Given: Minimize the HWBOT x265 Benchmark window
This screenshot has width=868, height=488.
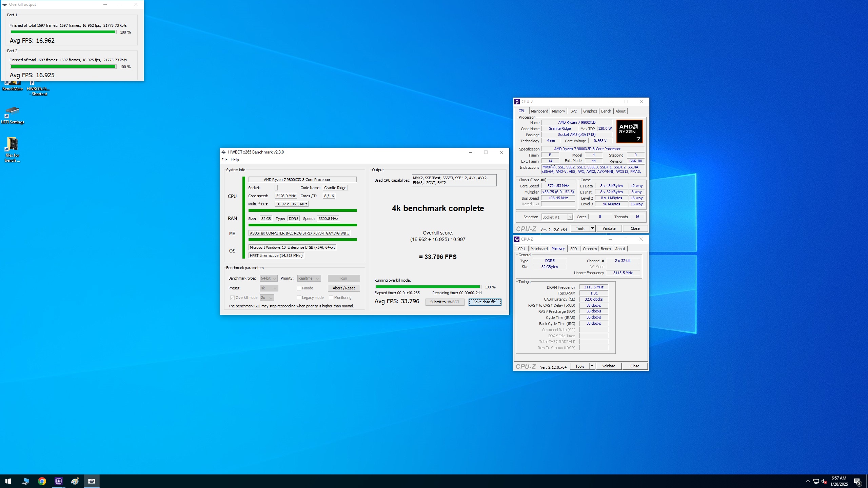Looking at the screenshot, I should (470, 152).
